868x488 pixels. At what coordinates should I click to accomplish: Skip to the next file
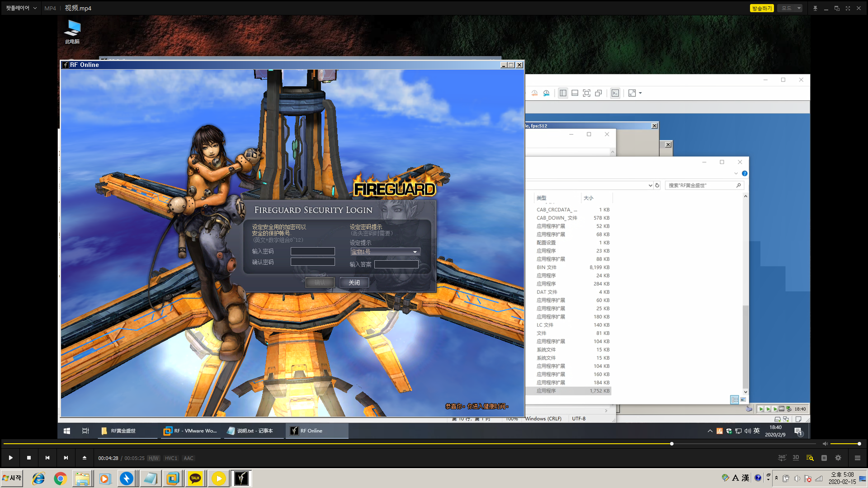point(66,458)
